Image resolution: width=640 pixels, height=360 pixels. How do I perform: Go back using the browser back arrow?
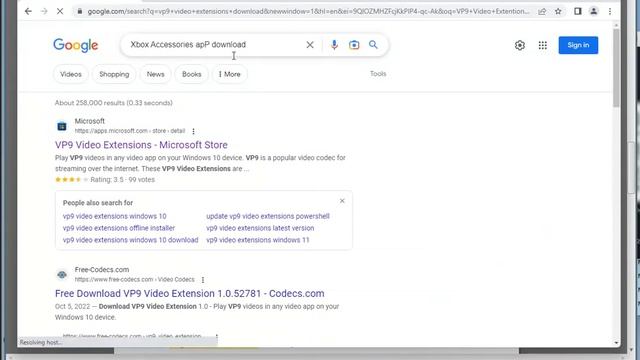tap(28, 11)
